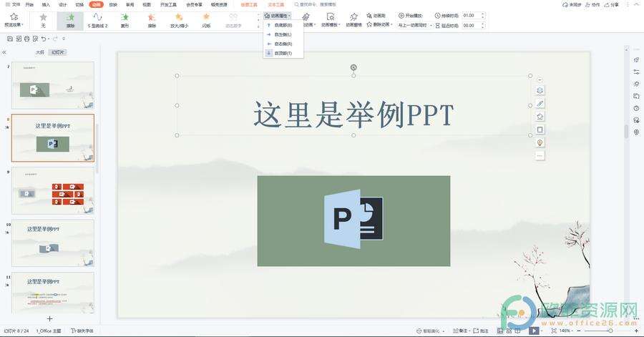Switch to slide sorter grid view icon
644x337 pixels.
(509, 331)
